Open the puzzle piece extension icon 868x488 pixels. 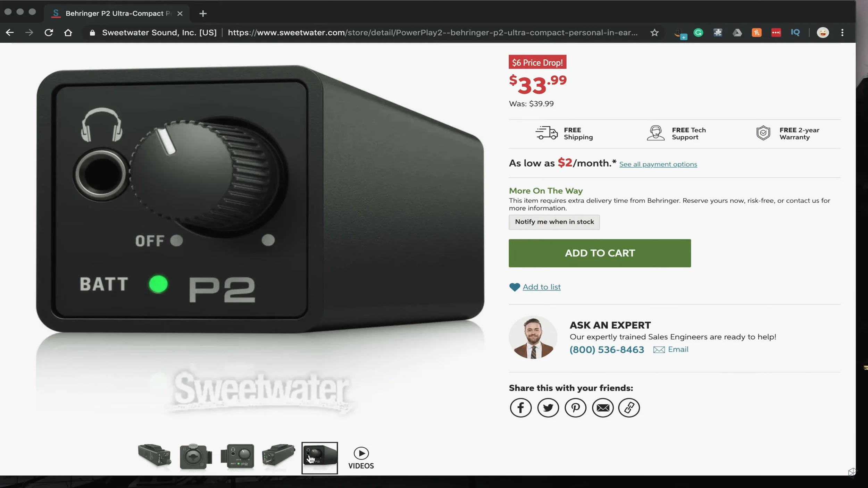[x=718, y=33]
